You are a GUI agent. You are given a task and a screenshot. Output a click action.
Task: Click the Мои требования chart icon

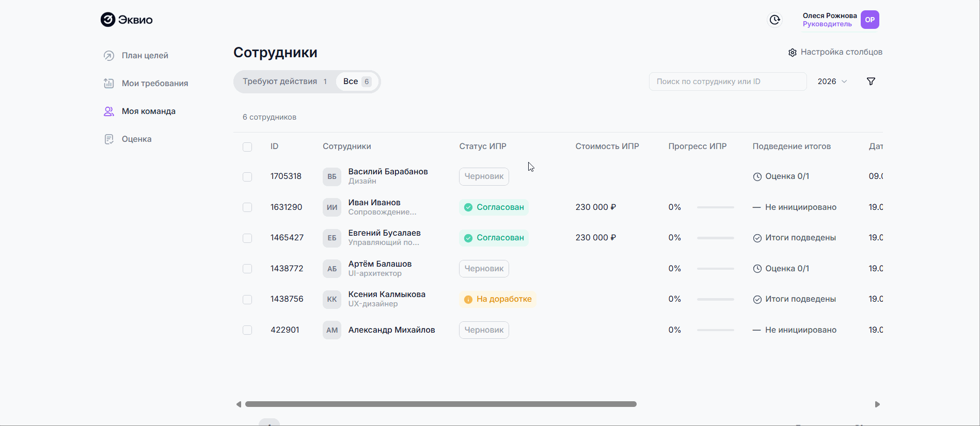click(109, 84)
